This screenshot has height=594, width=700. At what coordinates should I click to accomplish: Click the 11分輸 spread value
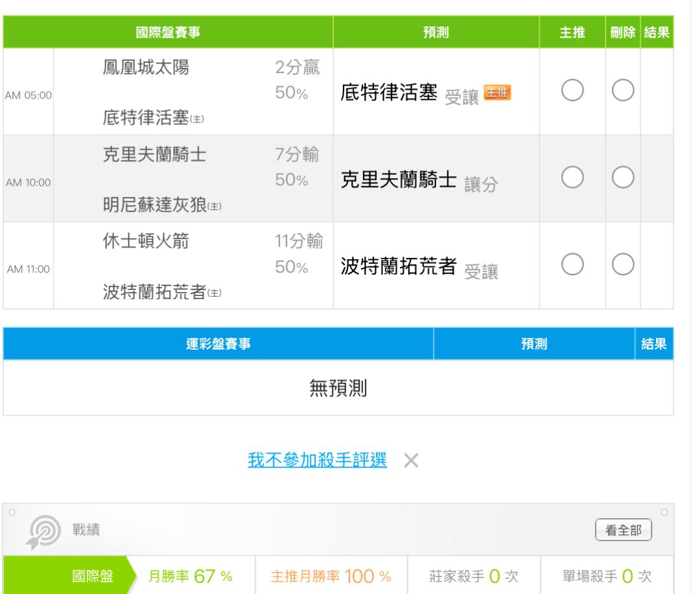click(299, 241)
